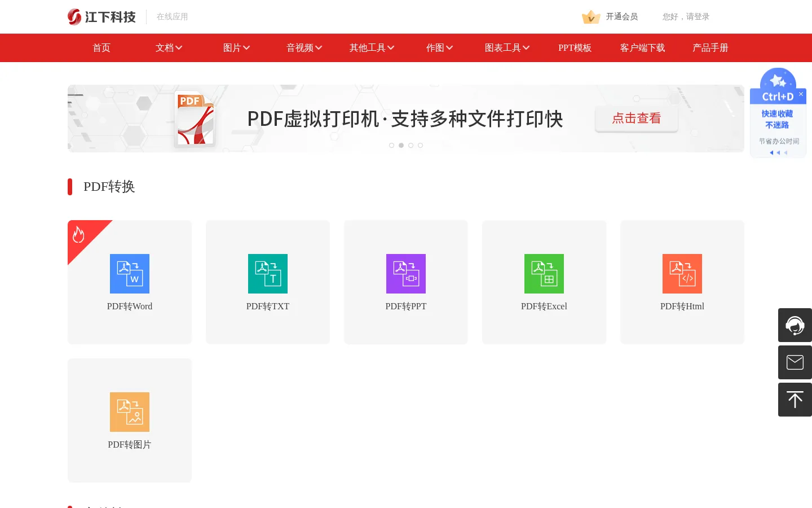812x508 pixels.
Task: Click the 江下科技 logo
Action: coord(101,17)
